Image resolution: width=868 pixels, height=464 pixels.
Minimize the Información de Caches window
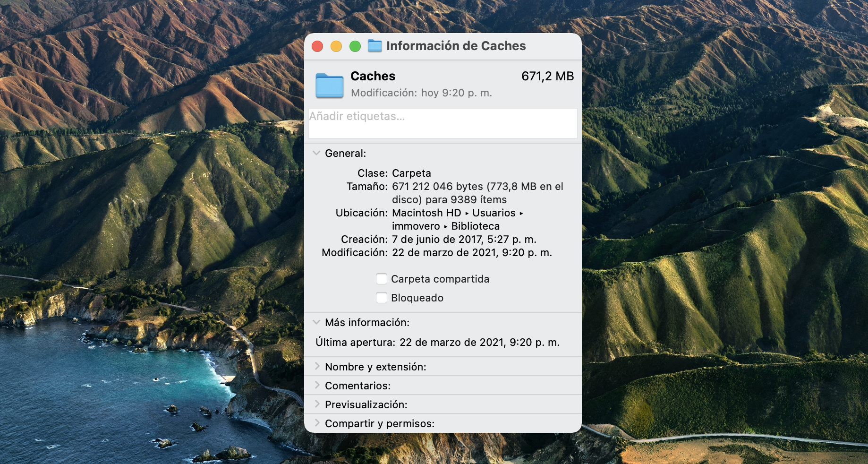point(336,46)
